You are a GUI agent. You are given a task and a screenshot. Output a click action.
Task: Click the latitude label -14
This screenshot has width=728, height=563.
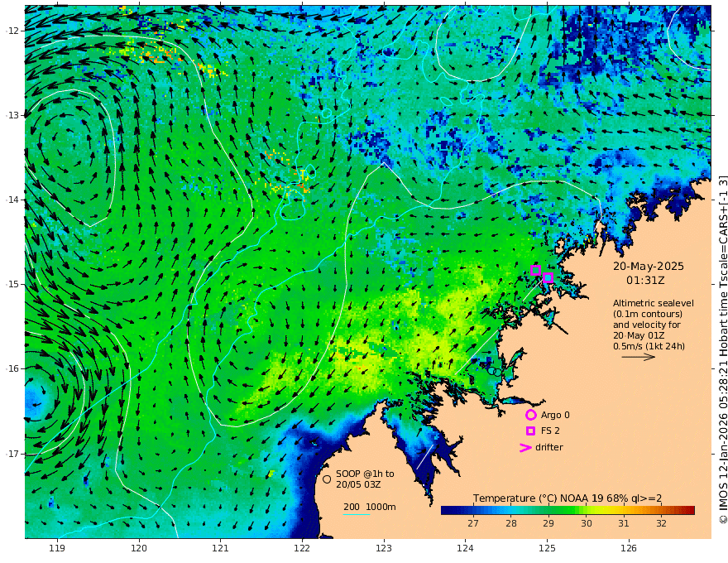pos(12,200)
